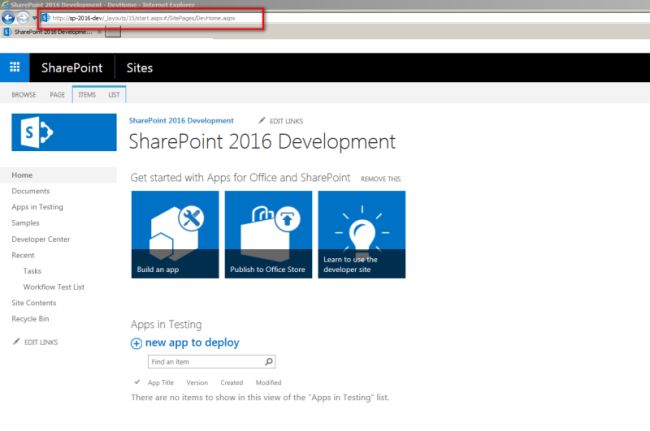Click the SharePoint 2016 Development page title
This screenshot has width=650, height=431.
(x=262, y=142)
